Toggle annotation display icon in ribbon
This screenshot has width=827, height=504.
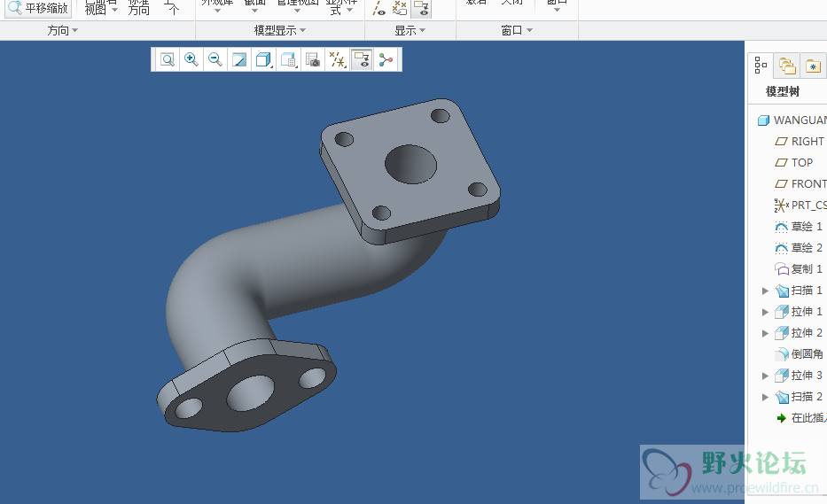click(x=421, y=9)
